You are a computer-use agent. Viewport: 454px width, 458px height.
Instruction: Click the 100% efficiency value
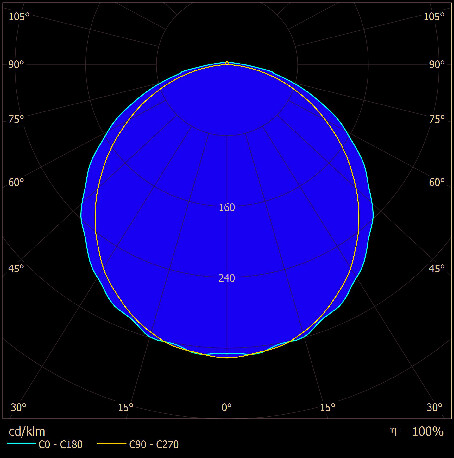click(x=428, y=432)
